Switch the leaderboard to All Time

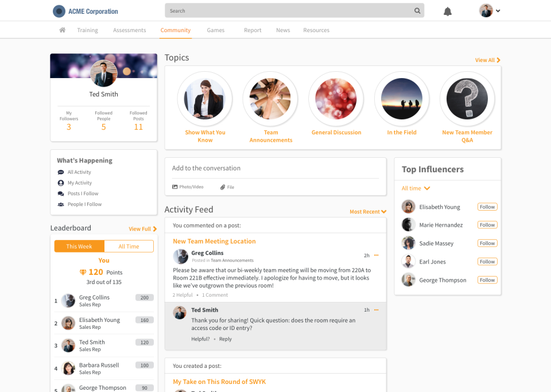[x=129, y=246]
